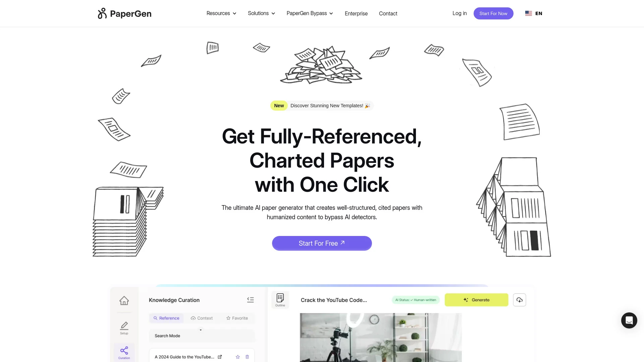The image size is (644, 362).
Task: Click the Home panel icon in sidebar
Action: pos(124,301)
